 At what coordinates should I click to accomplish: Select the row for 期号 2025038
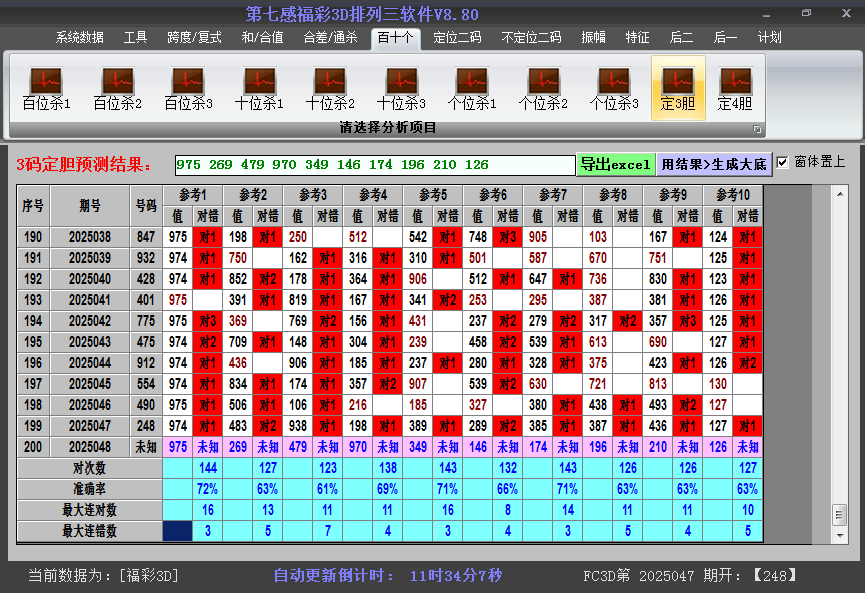(x=389, y=237)
